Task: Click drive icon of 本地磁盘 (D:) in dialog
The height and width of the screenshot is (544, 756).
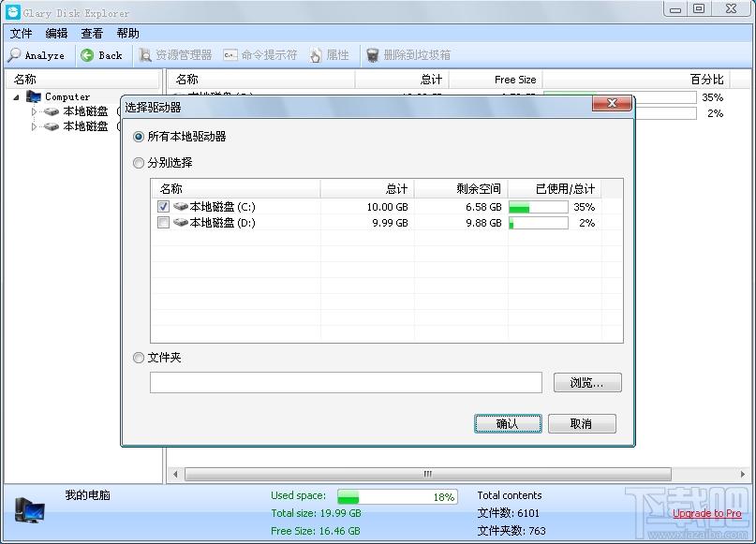Action: click(x=181, y=223)
